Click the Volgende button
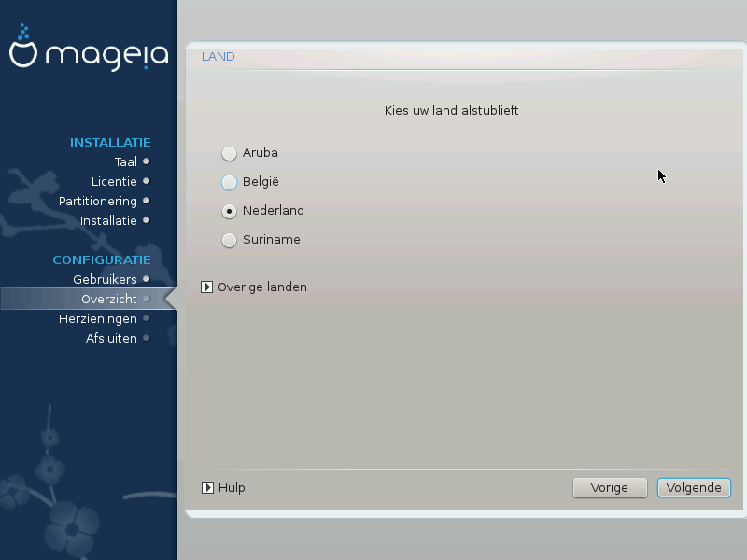Screen dimensions: 747x560 click(694, 488)
